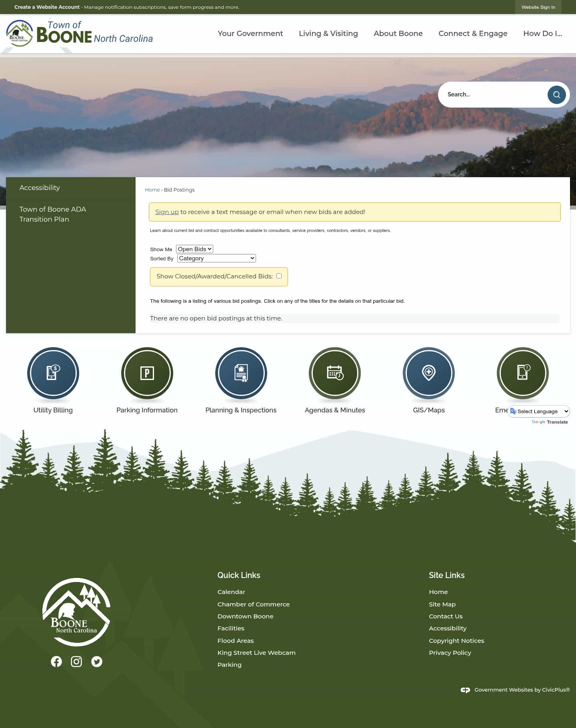Viewport: 576px width, 728px height.
Task: Open the Calendar quick link
Action: coord(231,592)
